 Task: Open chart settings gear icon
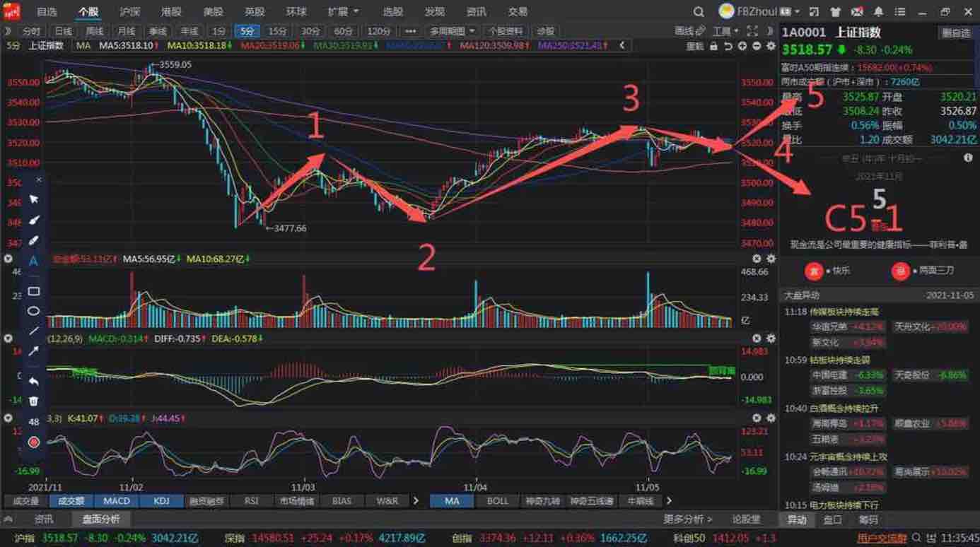tap(771, 45)
